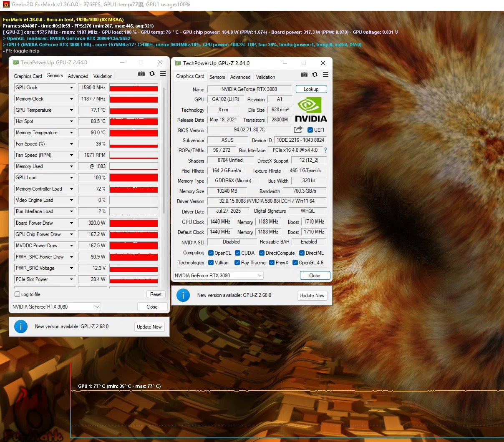504x442 pixels.
Task: Click GPU Clock value 1590.0 MHz
Action: [93, 88]
